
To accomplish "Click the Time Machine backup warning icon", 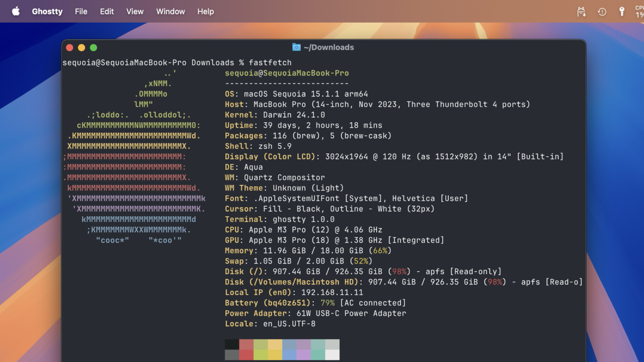I will (602, 12).
